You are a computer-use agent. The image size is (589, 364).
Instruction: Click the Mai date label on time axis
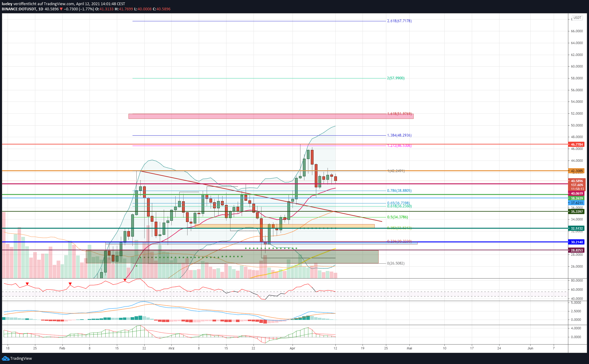point(409,348)
